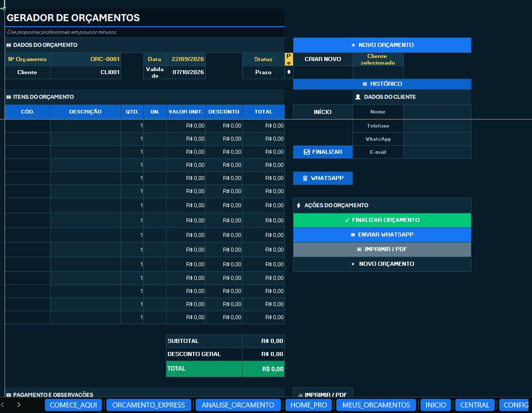Select the DESCONTO GERAL value cell

pos(264,355)
